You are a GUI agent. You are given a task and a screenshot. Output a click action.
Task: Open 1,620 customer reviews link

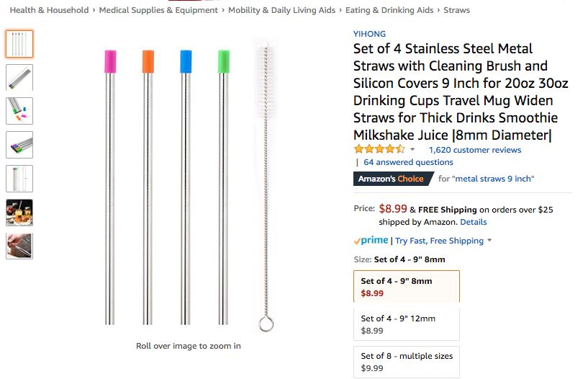[x=475, y=150]
